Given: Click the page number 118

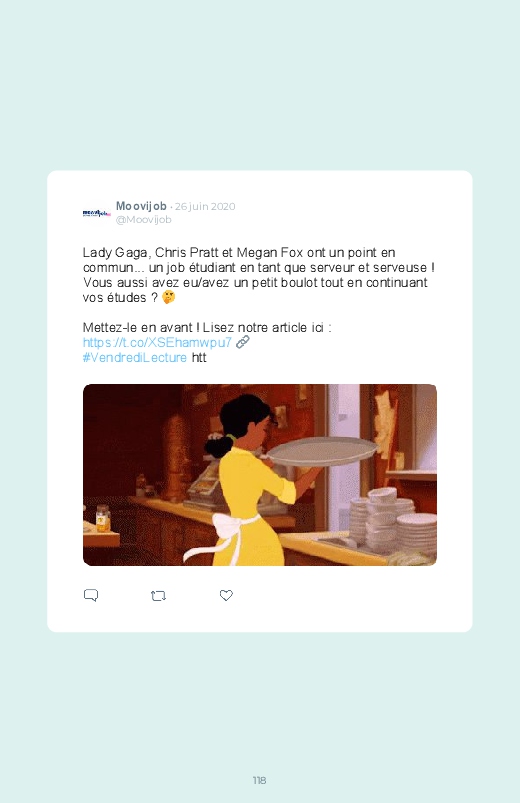Looking at the screenshot, I should (x=259, y=780).
